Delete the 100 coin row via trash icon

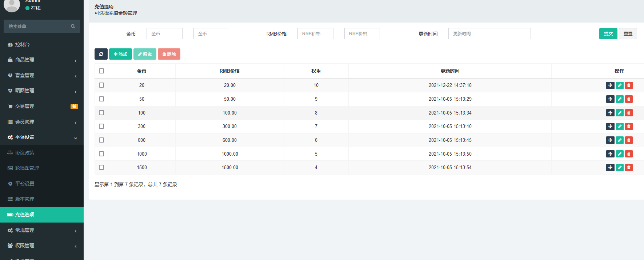click(x=629, y=113)
